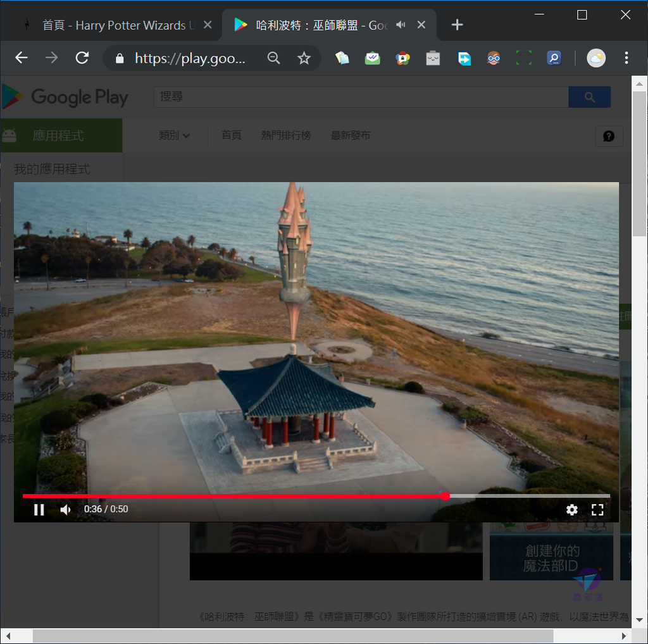
Task: Click the address bar URL
Action: coord(190,58)
